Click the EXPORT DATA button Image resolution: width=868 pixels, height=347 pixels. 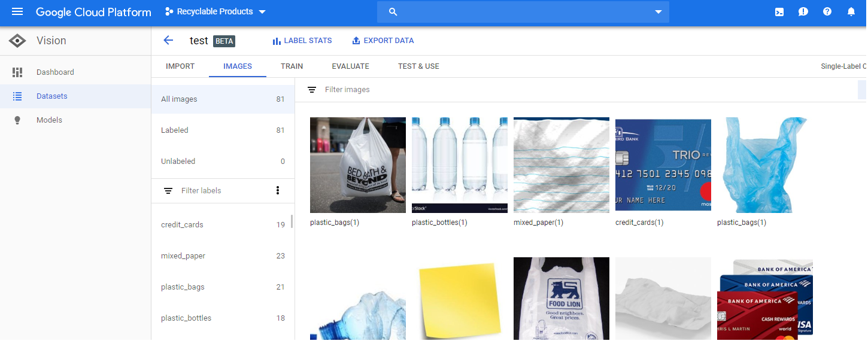point(383,41)
